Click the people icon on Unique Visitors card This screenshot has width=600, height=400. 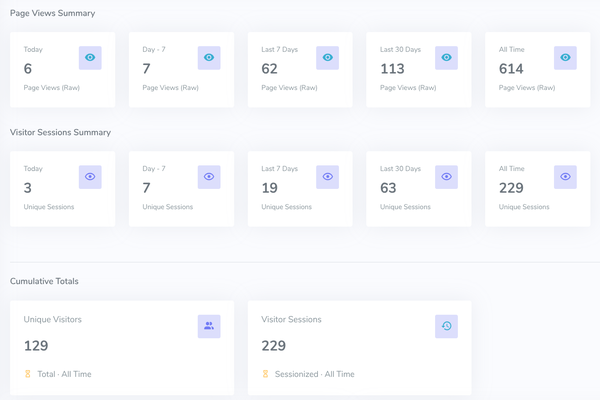pos(209,326)
